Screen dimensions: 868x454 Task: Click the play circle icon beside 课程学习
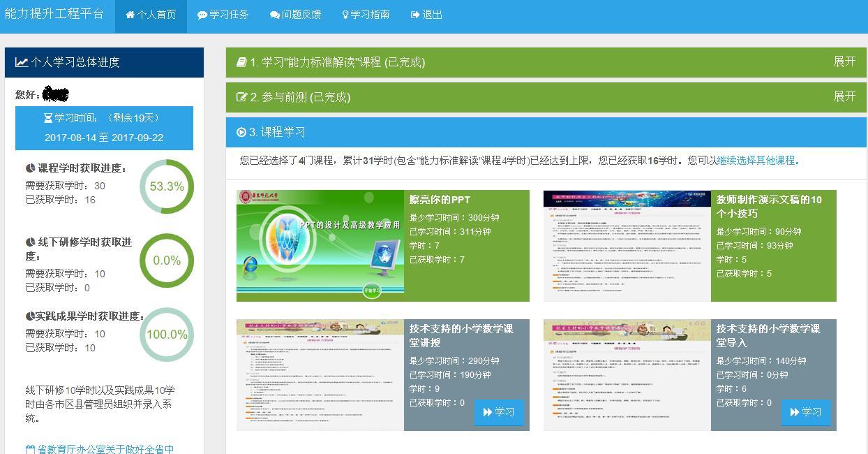click(241, 132)
